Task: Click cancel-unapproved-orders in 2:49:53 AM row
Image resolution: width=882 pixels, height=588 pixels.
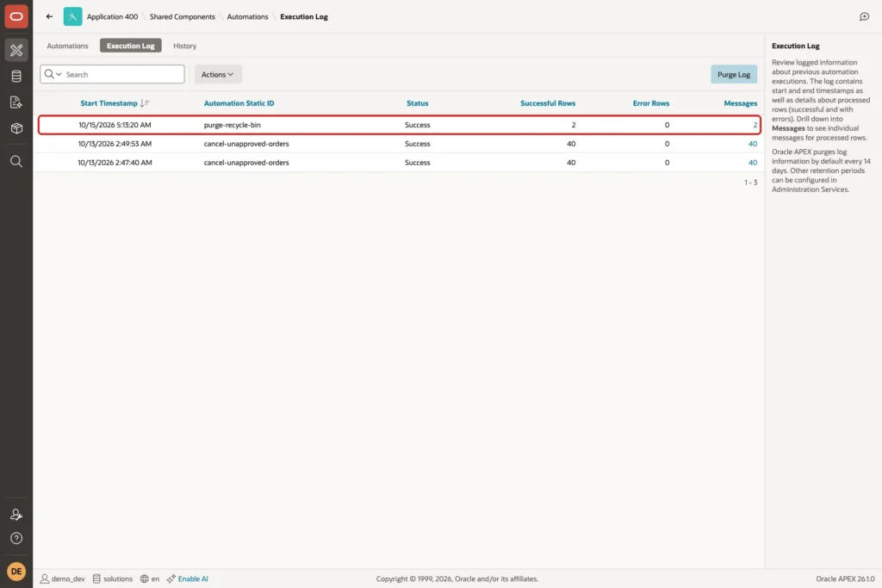Action: (x=246, y=144)
